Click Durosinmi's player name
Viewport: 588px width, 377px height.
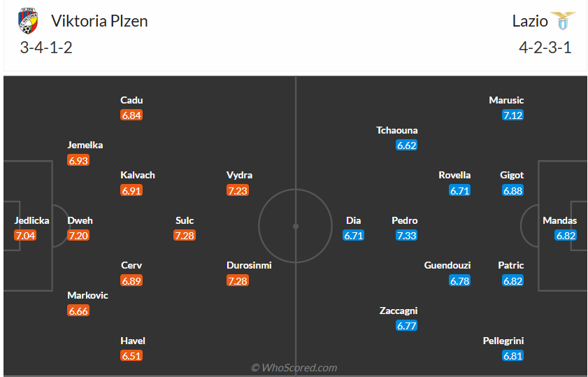pyautogui.click(x=249, y=265)
